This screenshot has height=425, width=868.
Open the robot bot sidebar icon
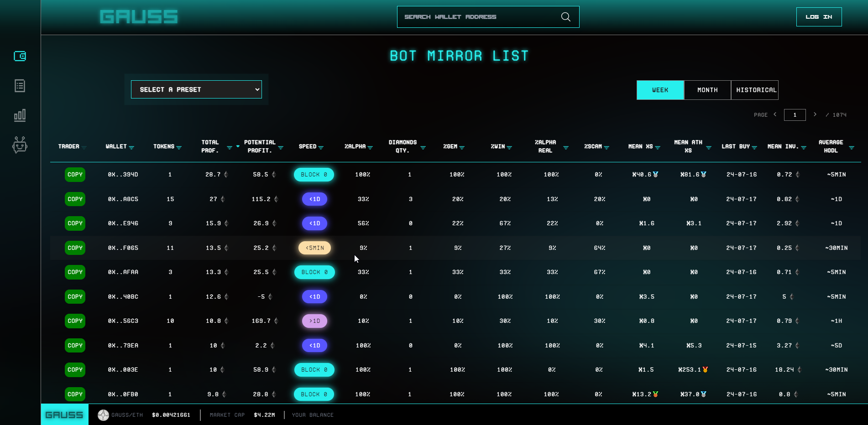20,145
